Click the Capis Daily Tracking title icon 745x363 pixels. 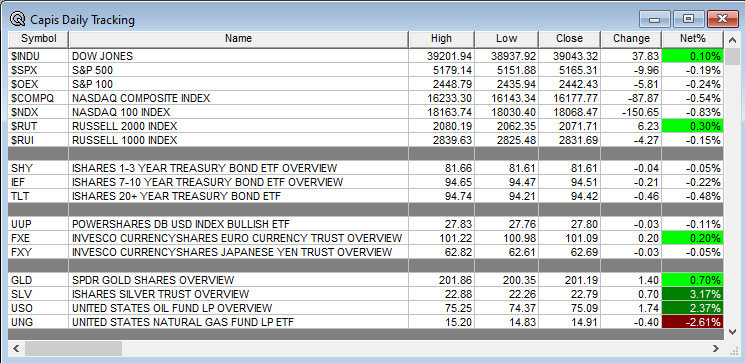pyautogui.click(x=18, y=19)
